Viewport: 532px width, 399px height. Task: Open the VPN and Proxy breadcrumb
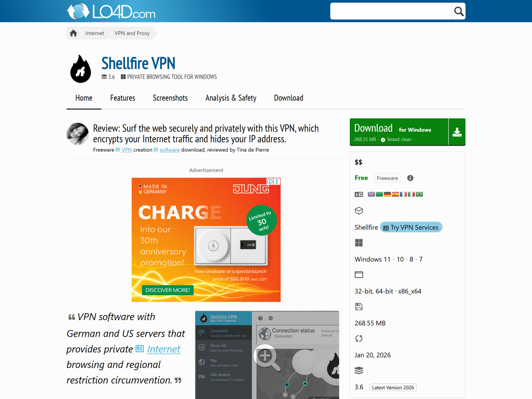click(x=132, y=33)
